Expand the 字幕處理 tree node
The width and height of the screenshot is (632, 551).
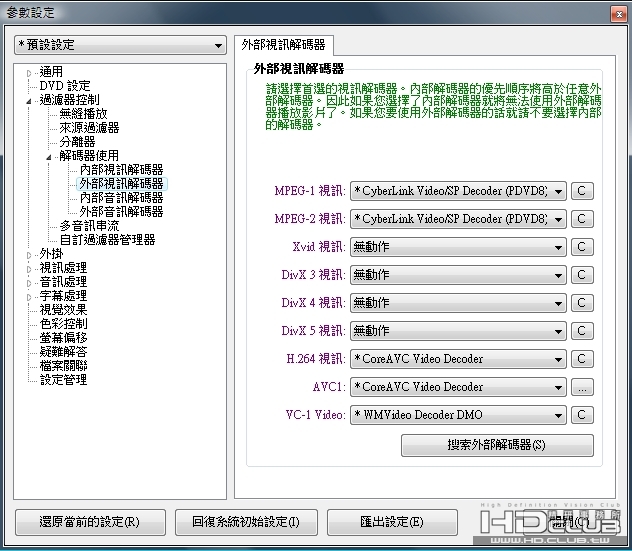coord(29,297)
